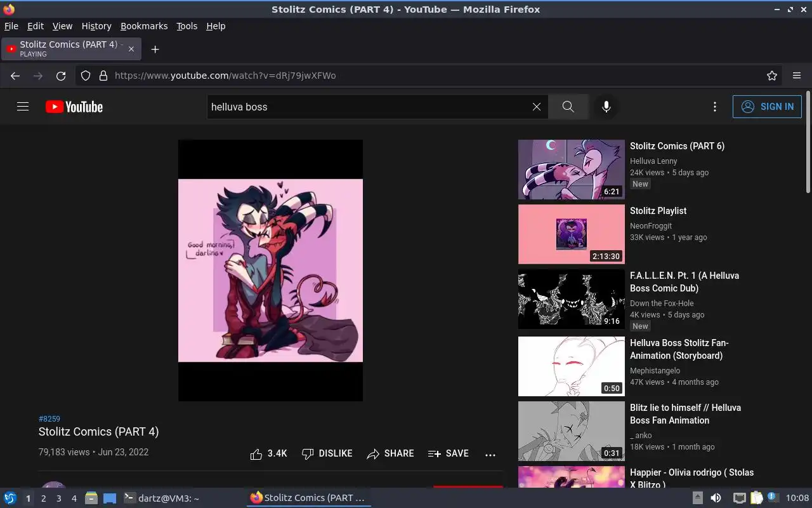The height and width of the screenshot is (508, 812).
Task: Open Happier - Olivia rodrigo video title
Action: point(691,478)
